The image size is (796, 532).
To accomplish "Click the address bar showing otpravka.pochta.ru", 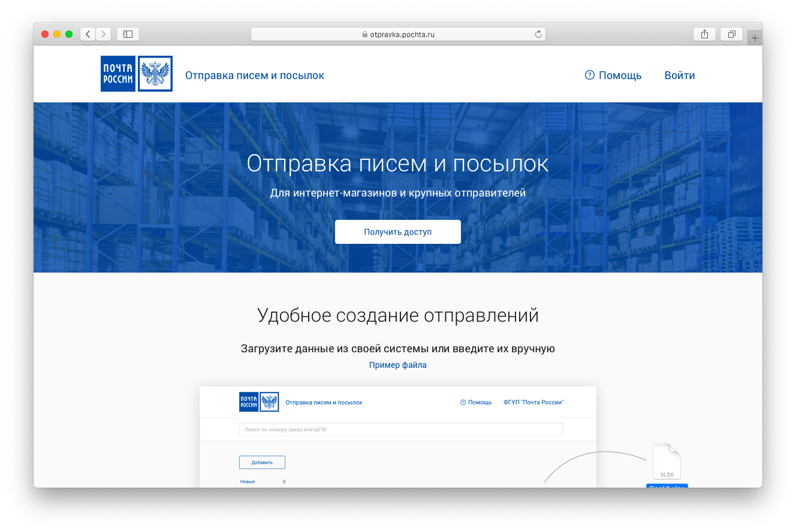I will coord(398,34).
